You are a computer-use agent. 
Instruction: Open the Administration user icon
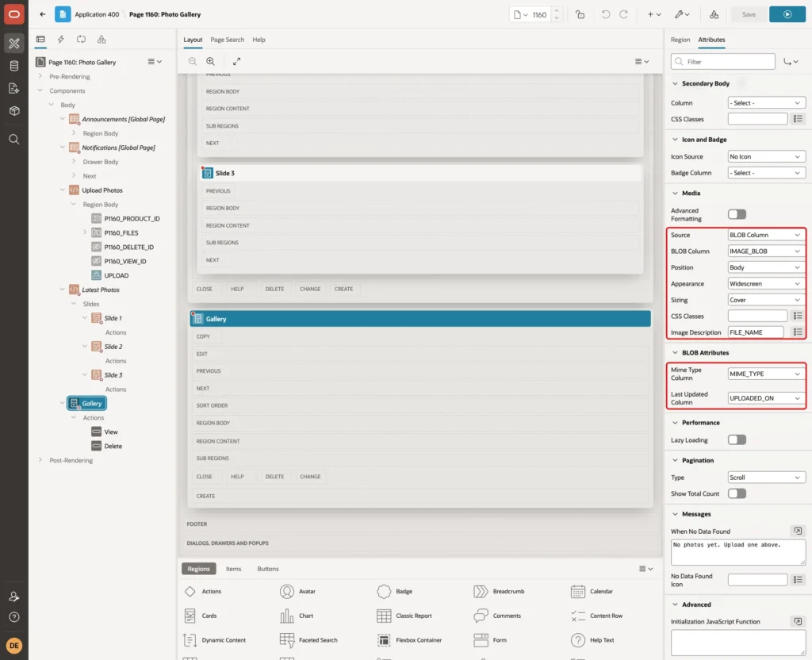coord(14,597)
